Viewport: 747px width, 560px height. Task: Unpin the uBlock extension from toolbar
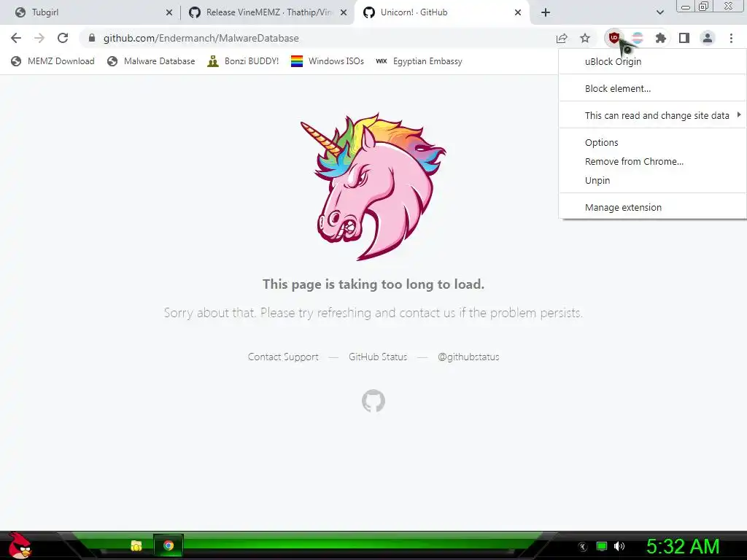(x=653, y=181)
